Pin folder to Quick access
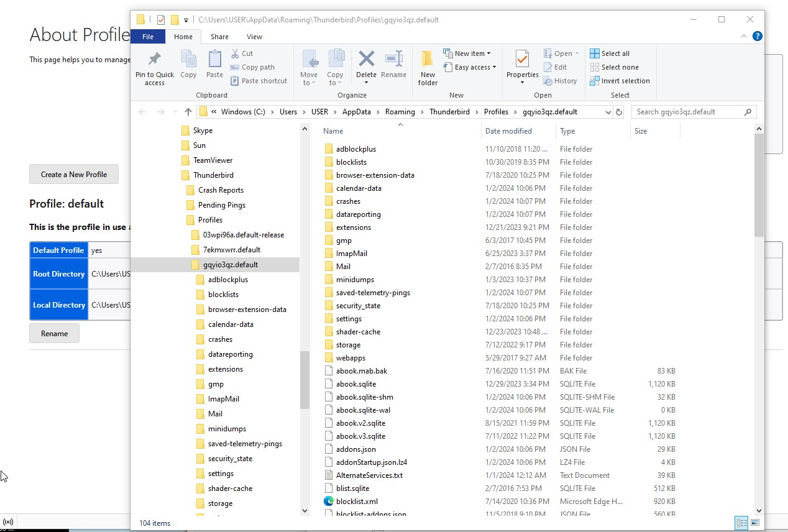This screenshot has height=532, width=788. (x=155, y=68)
